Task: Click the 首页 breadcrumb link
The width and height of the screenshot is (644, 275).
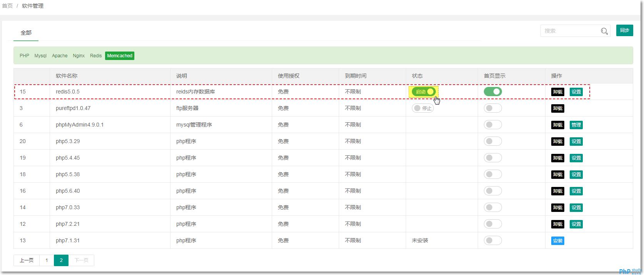Action: (7, 6)
